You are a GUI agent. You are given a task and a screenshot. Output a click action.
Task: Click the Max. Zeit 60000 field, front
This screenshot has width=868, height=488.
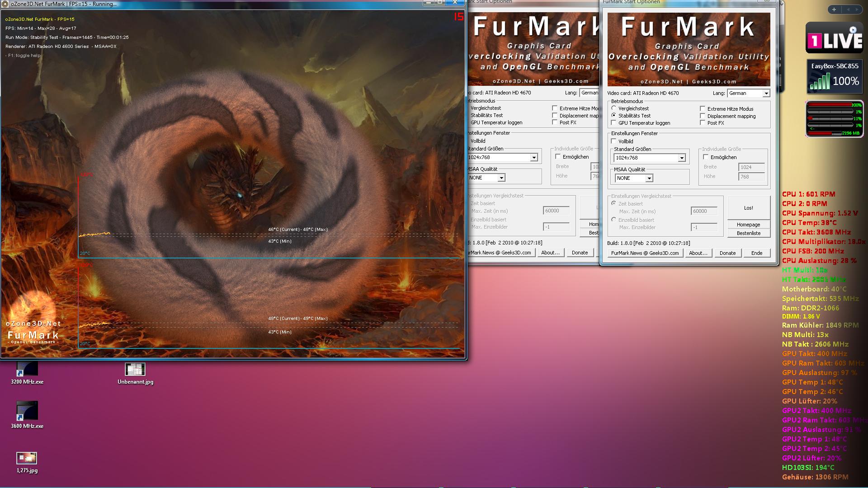click(703, 211)
